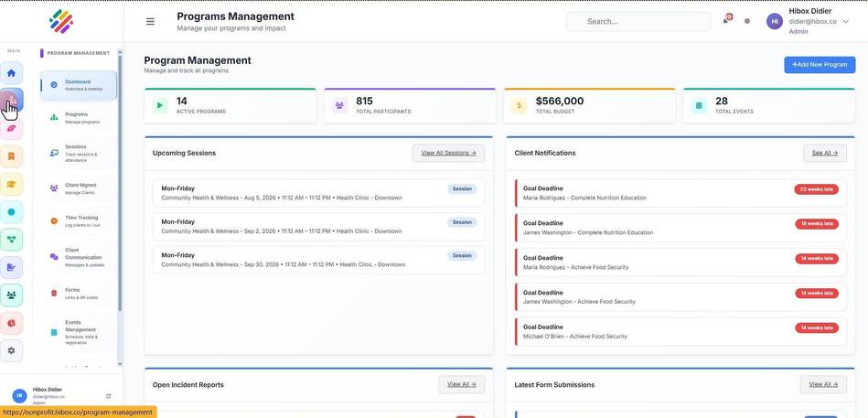The width and height of the screenshot is (868, 418).
Task: Click the purple people icon on Total Participants
Action: tap(339, 105)
